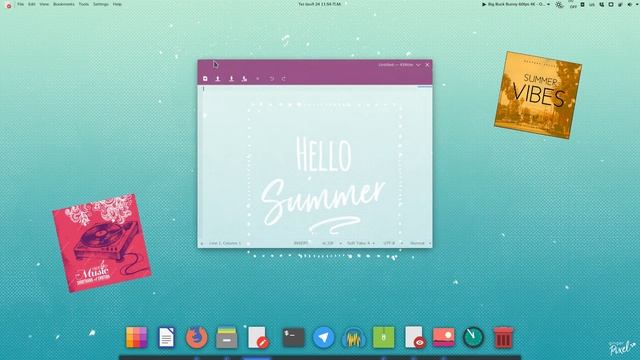Open the 'Soft Tabs: 4' indentation dropdown

tap(360, 243)
